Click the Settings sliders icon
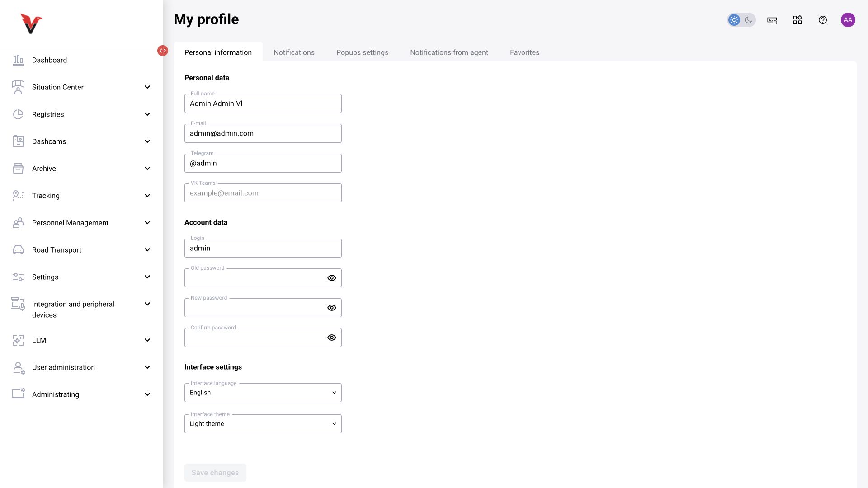868x488 pixels. (18, 277)
